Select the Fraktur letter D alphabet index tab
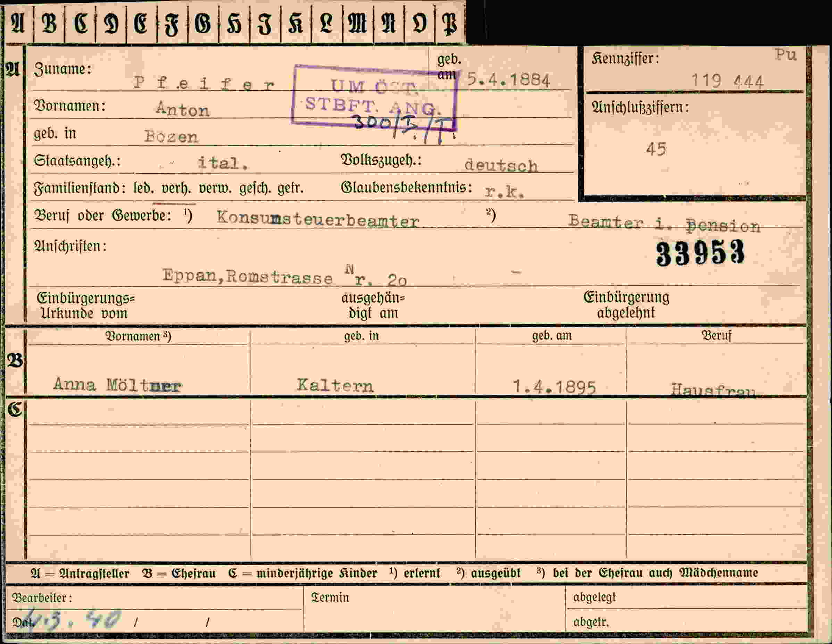The height and width of the screenshot is (644, 832). click(x=111, y=24)
